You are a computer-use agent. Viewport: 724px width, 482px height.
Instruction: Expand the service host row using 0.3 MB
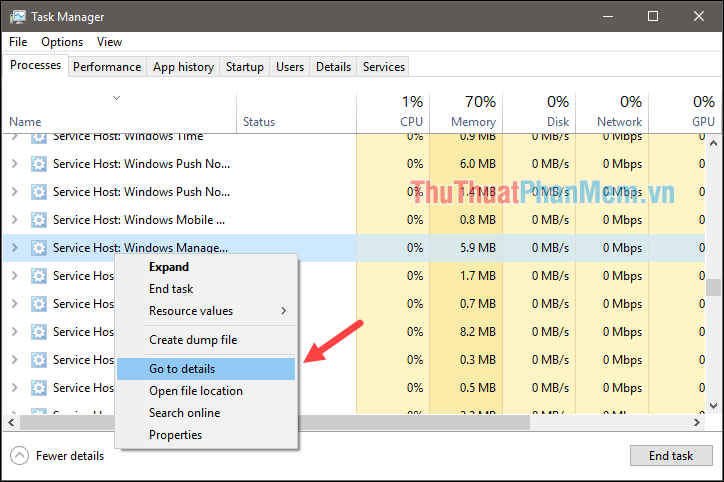[x=15, y=360]
